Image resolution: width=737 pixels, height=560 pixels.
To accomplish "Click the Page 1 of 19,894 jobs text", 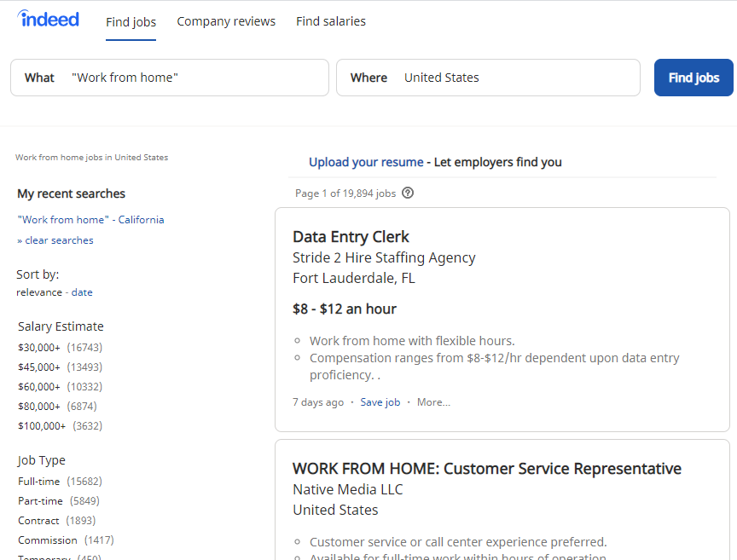I will click(345, 193).
